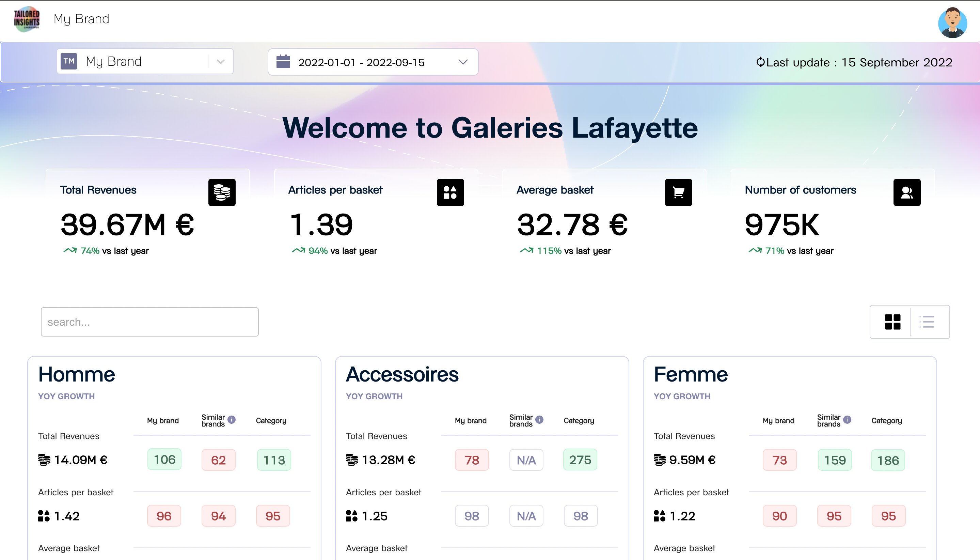Screen dimensions: 980x560
Task: Click the person icon on Number of customers card
Action: [x=907, y=192]
